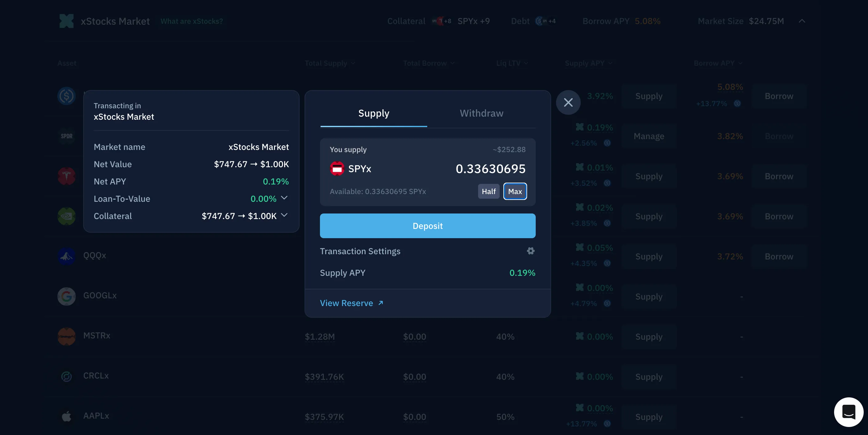Screen dimensions: 868x435
Task: Click the AAPLx total supply $375.97K
Action: tap(324, 417)
